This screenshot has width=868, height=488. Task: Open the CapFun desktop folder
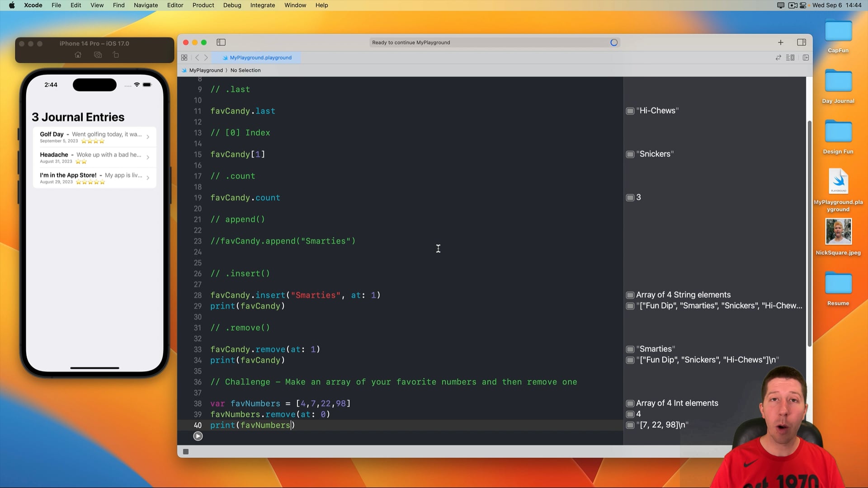click(x=838, y=36)
